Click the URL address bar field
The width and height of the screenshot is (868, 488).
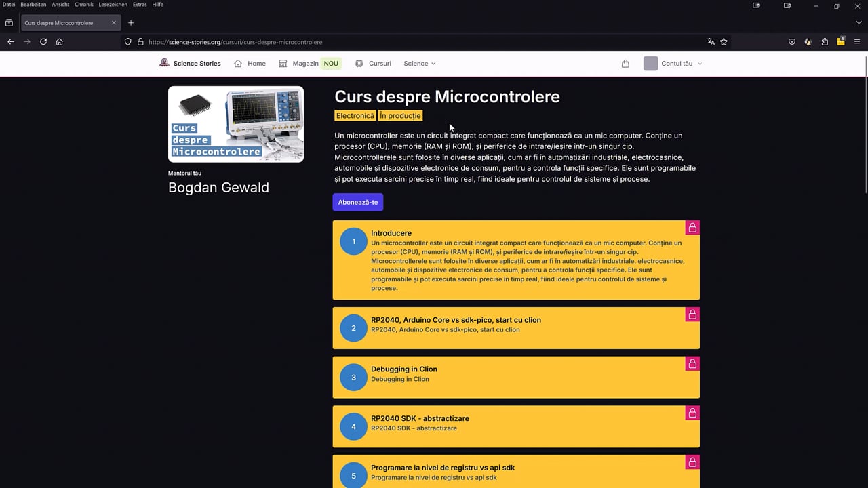pos(420,41)
